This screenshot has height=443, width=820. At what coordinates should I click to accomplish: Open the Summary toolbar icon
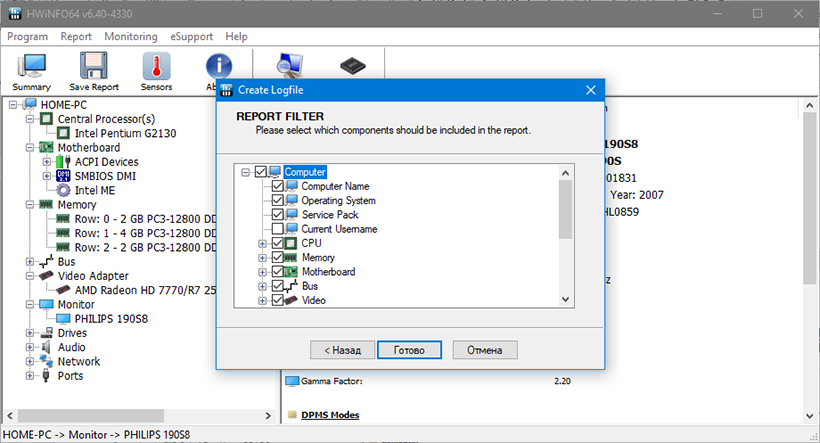[x=32, y=66]
